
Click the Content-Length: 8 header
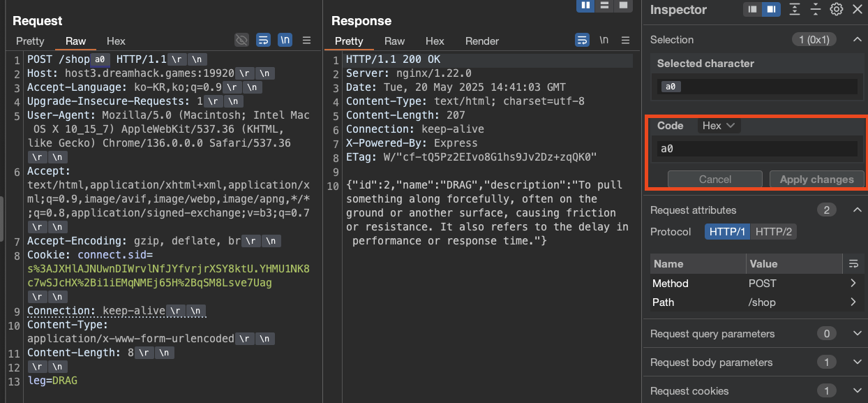(x=100, y=353)
